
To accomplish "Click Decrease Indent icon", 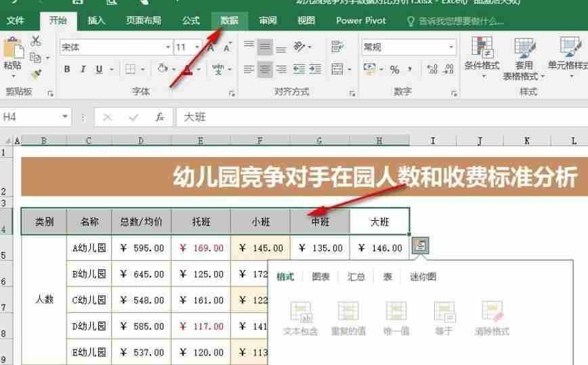I will coord(299,69).
